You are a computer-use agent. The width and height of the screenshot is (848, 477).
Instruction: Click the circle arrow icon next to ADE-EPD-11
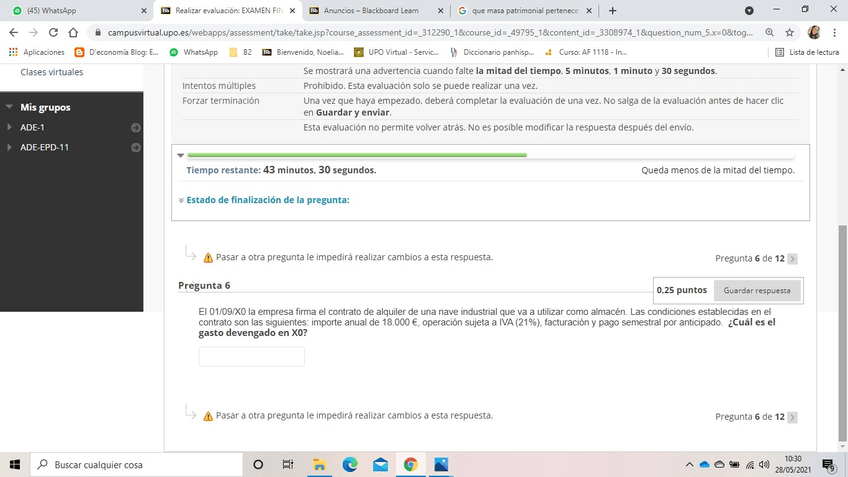coord(136,148)
